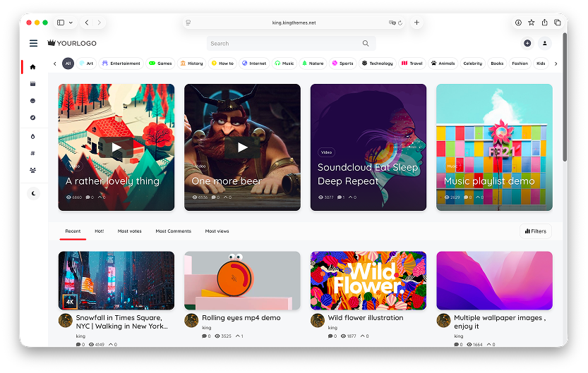The image size is (588, 373).
Task: Click 'Multiple wallpaper images, enjoy it' title
Action: 500,322
